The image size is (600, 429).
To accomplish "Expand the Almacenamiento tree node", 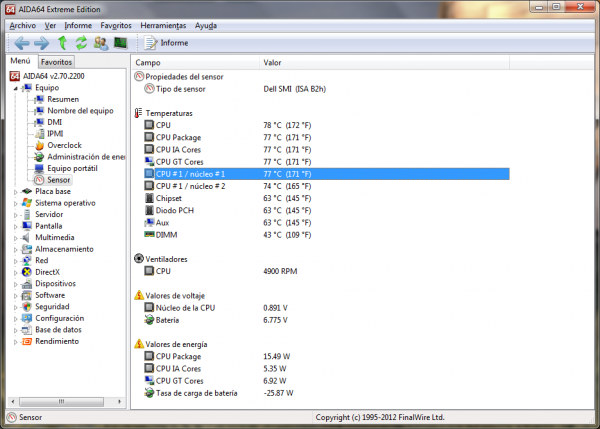I will (15, 250).
